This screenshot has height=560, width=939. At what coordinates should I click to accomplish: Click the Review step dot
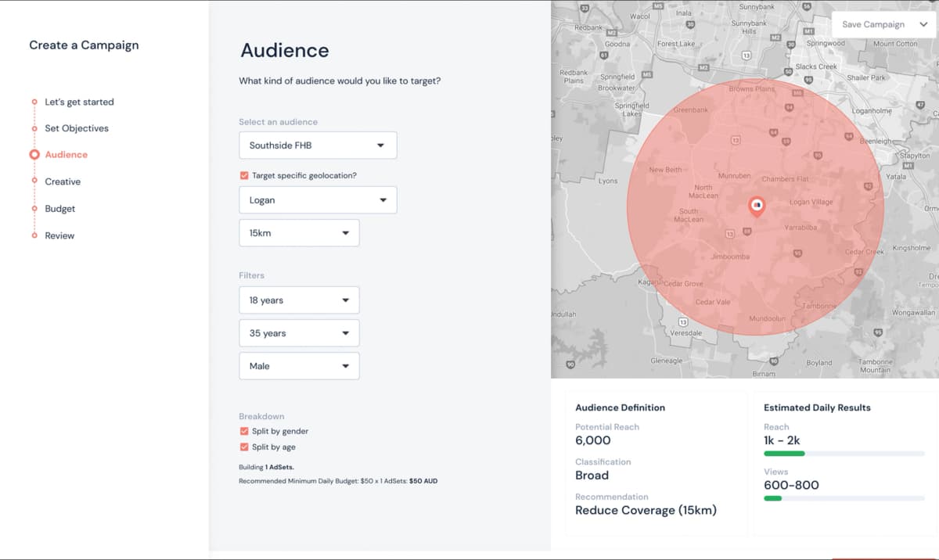coord(34,235)
